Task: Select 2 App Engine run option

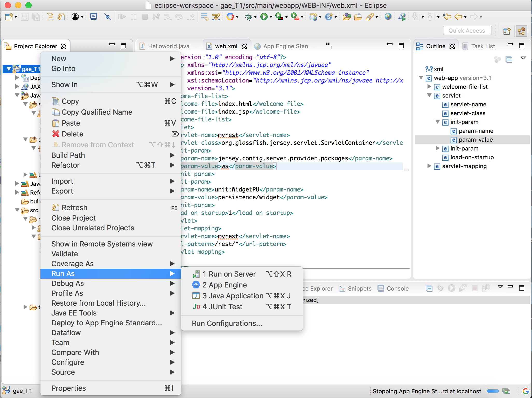Action: pyautogui.click(x=224, y=285)
